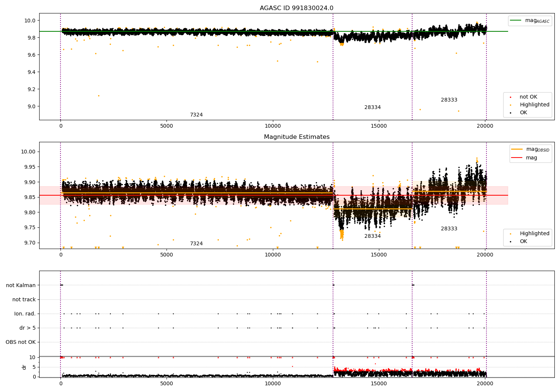
Task: Click the 'not Kalman' axis label
Action: point(21,286)
